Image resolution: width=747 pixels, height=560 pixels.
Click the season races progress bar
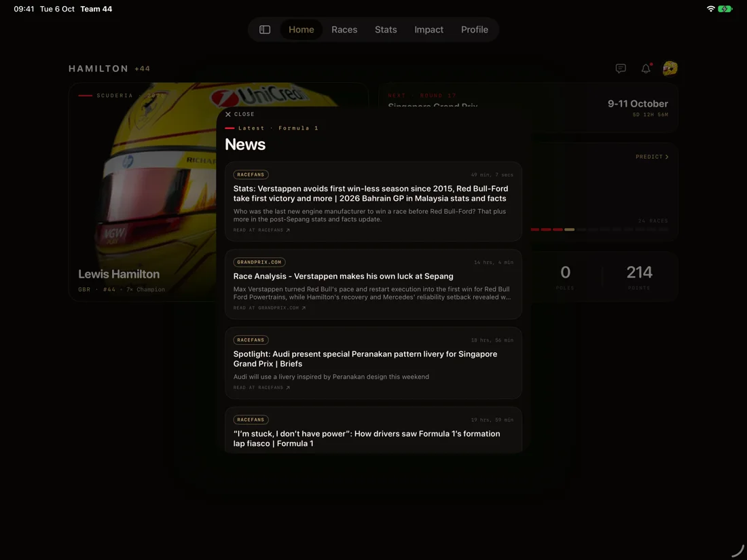[600, 229]
